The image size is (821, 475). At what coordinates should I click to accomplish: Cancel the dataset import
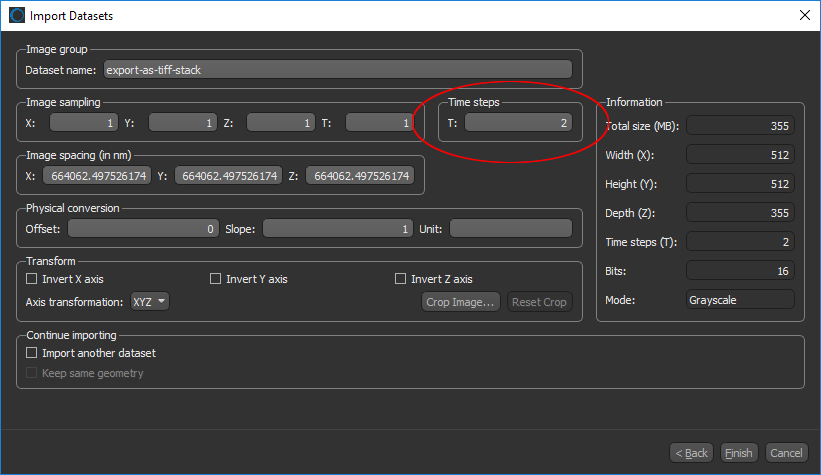tap(785, 453)
